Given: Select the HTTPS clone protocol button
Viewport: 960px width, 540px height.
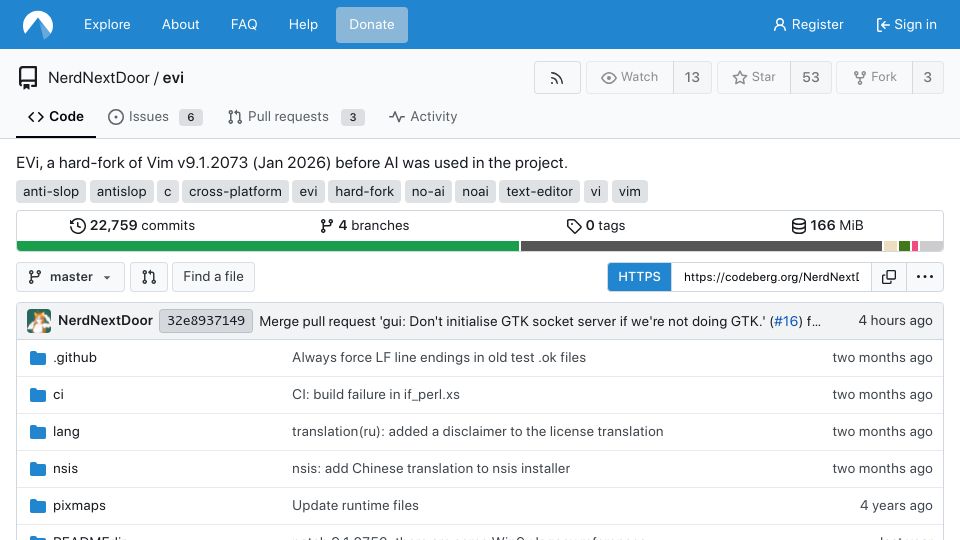Looking at the screenshot, I should (639, 277).
